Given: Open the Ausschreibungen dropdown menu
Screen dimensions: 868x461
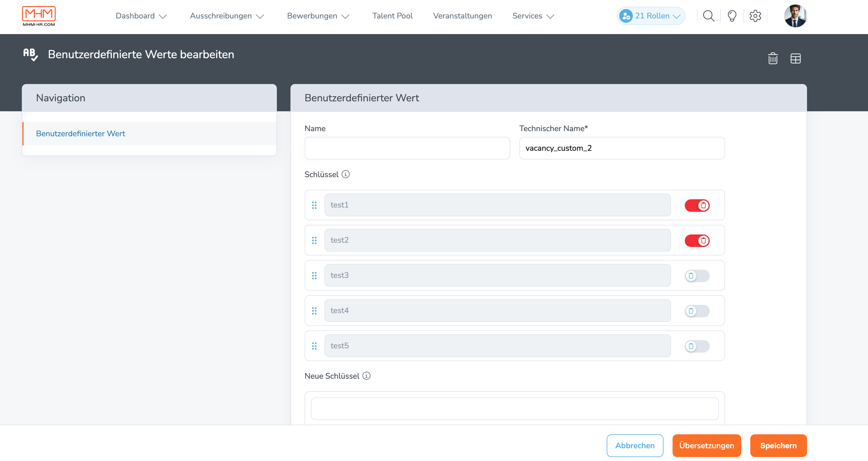Looking at the screenshot, I should [227, 16].
